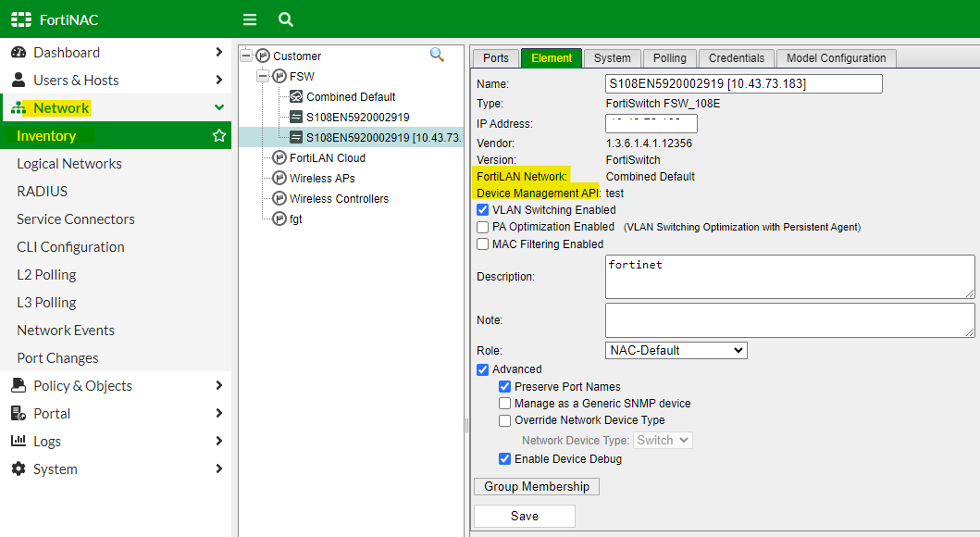Click the Policy & Objects sidebar icon

pyautogui.click(x=19, y=385)
